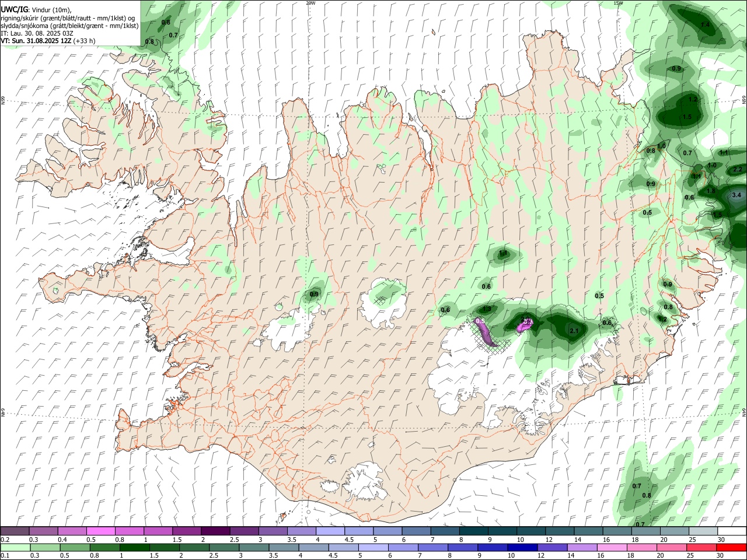
Task: Click the bright red above-30 swatch, lower legend row
Action: [731, 547]
